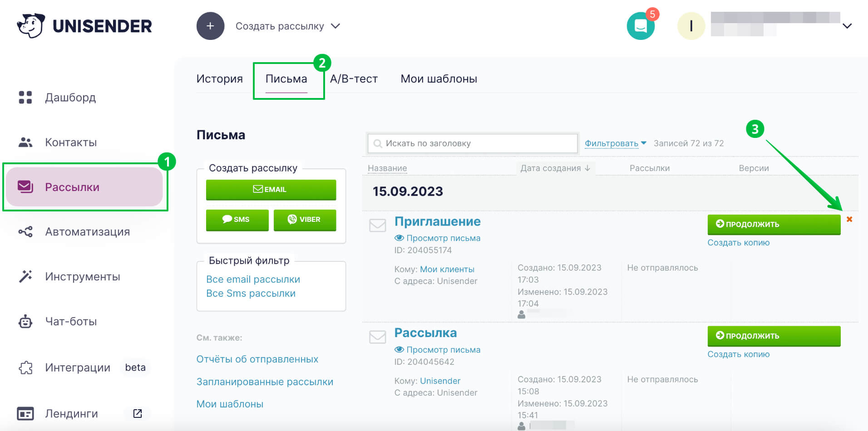
Task: Click the Unisender dog logo
Action: tap(31, 25)
